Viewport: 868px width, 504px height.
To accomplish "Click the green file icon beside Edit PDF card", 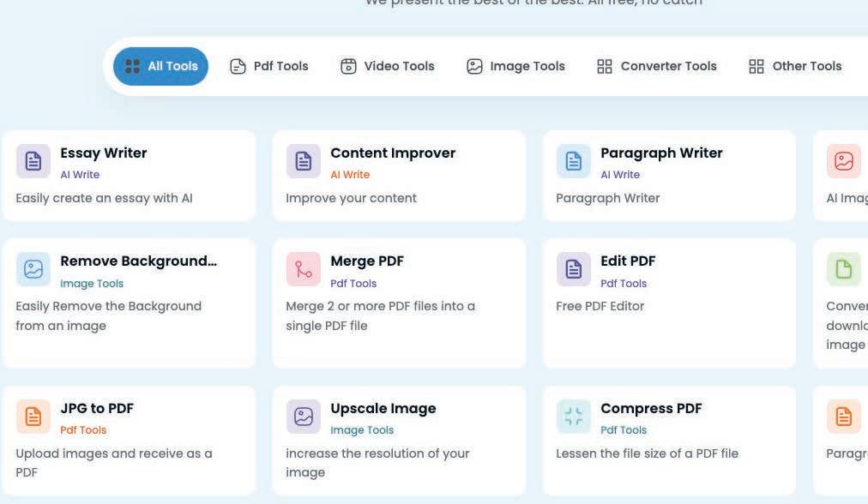I will 844,269.
